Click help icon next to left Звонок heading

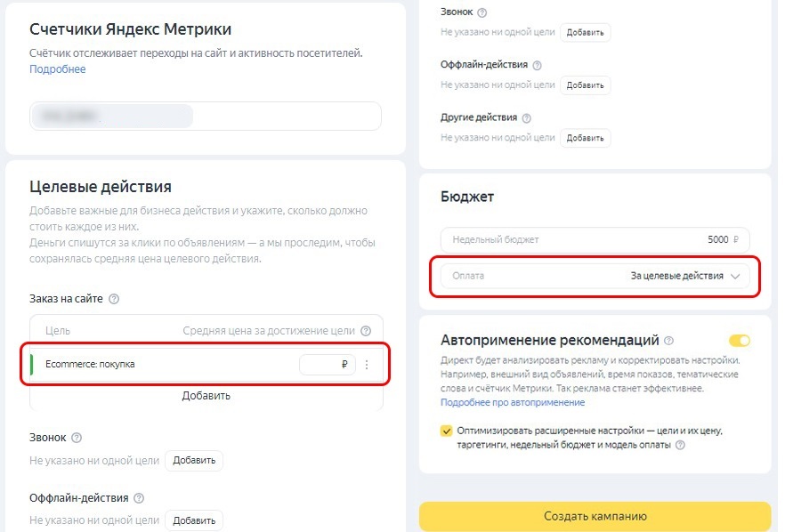(76, 438)
